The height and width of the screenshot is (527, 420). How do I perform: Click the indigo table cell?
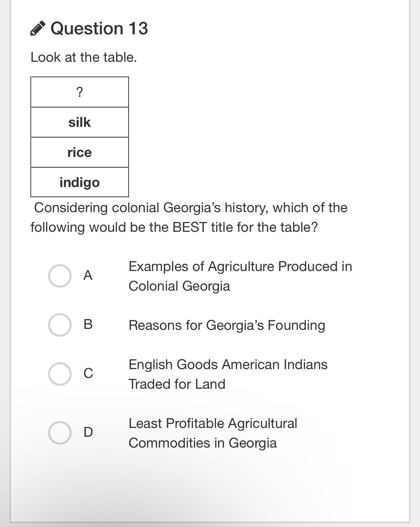79,182
